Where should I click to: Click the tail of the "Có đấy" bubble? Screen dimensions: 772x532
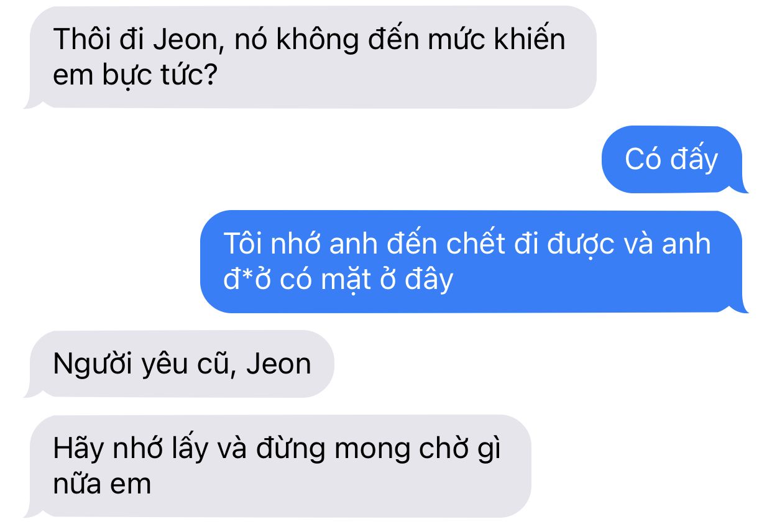click(740, 186)
